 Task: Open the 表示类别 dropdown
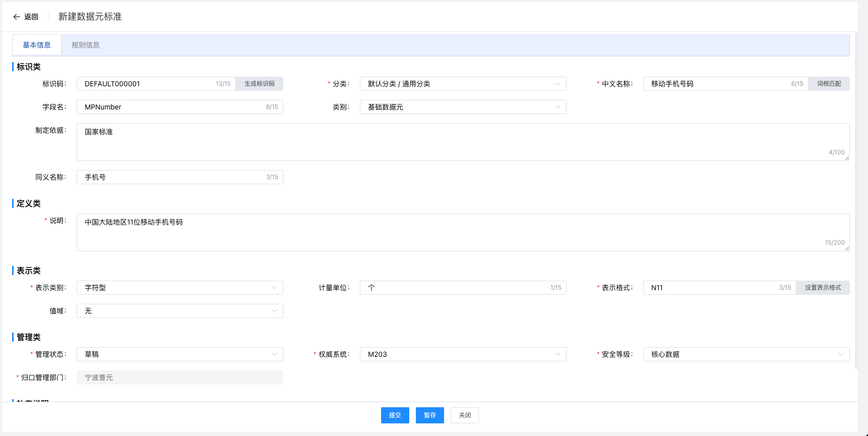click(179, 288)
